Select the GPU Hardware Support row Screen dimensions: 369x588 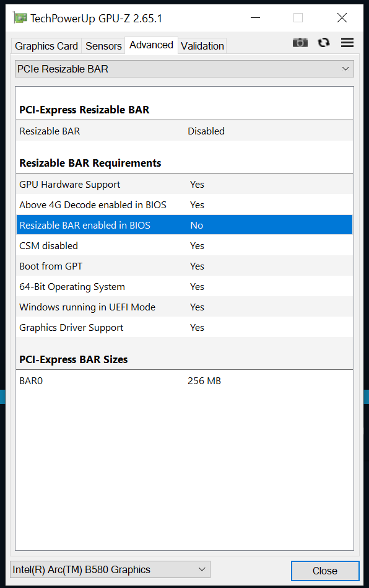click(x=184, y=185)
